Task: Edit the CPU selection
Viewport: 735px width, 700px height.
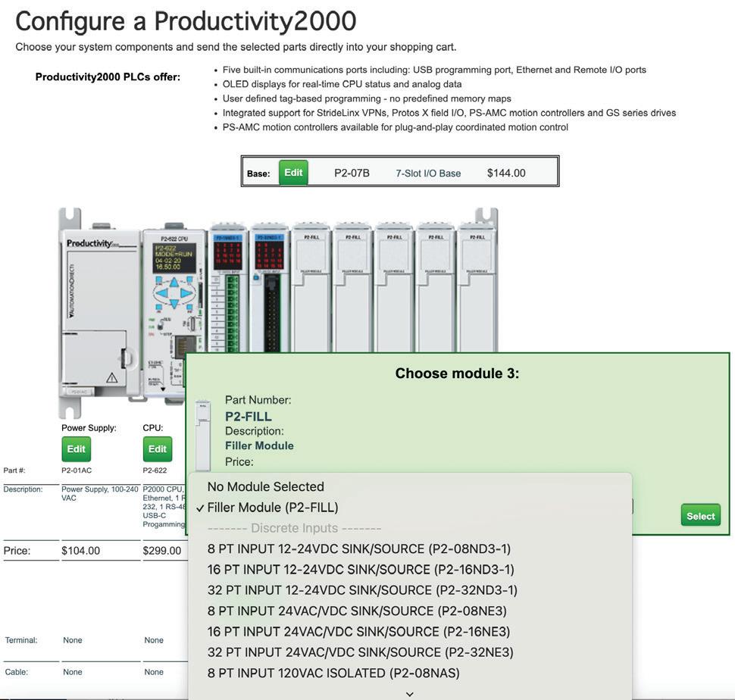Action: click(x=158, y=448)
